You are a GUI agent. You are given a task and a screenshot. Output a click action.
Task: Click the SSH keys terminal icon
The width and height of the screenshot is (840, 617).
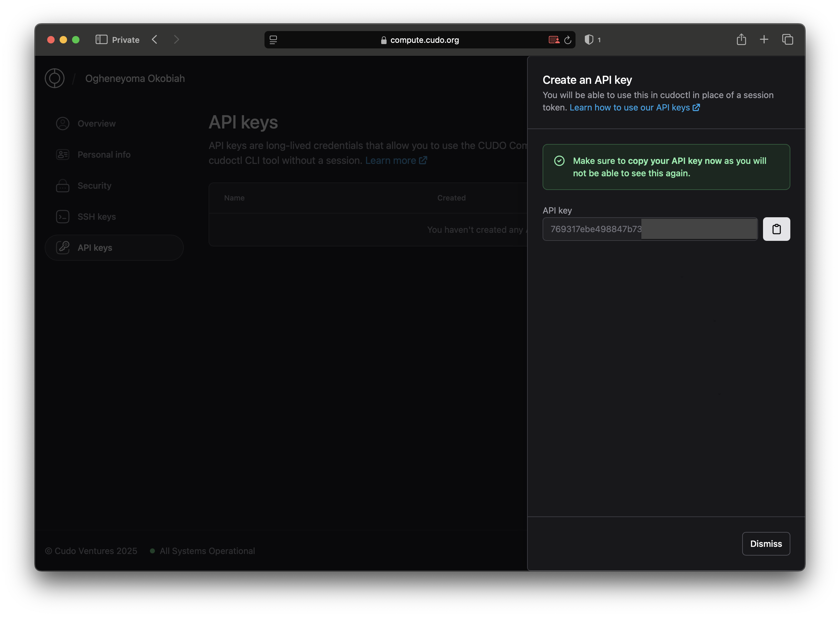pyautogui.click(x=63, y=217)
